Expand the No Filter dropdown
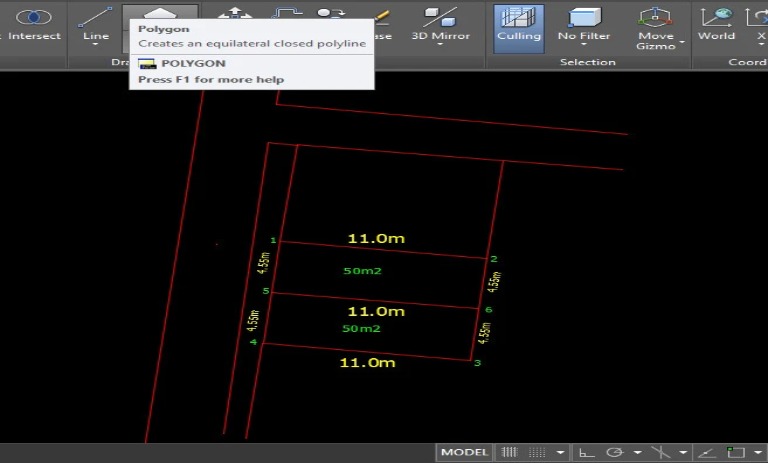Image resolution: width=768 pixels, height=463 pixels. (584, 45)
